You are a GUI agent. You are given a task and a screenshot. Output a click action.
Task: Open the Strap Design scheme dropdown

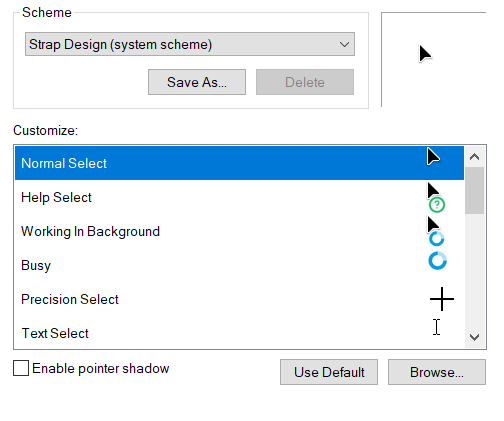(x=190, y=44)
